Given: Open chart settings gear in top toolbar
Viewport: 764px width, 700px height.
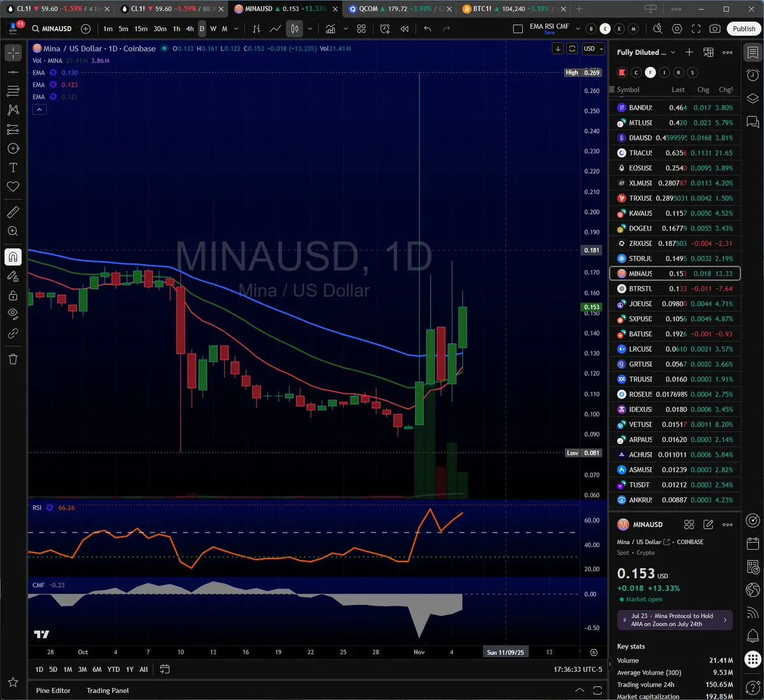Looking at the screenshot, I should click(x=677, y=29).
